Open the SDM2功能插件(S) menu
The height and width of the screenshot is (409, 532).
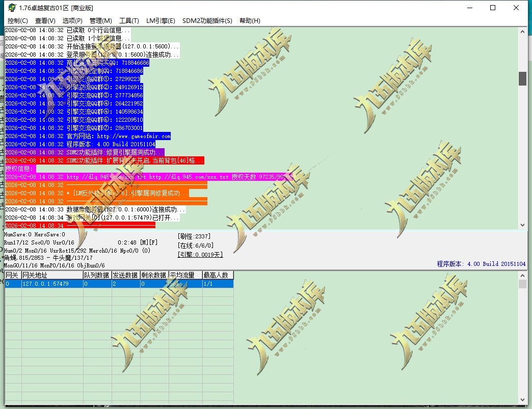(x=207, y=21)
